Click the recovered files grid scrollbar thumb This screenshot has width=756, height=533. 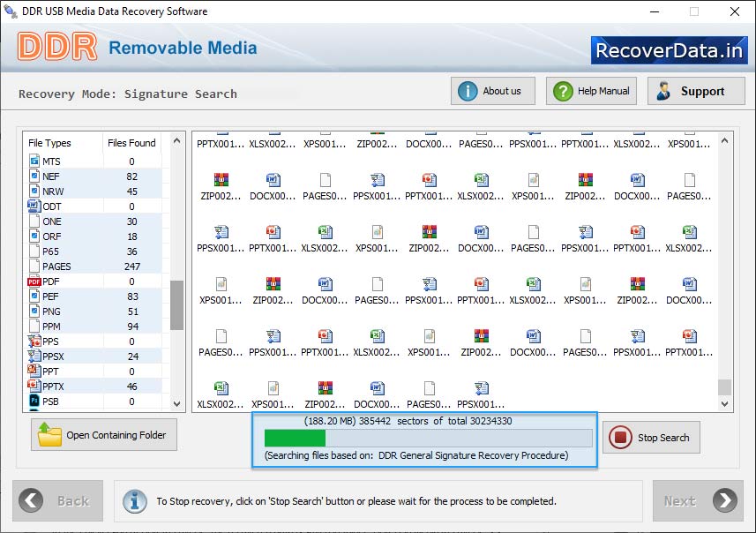(x=724, y=387)
